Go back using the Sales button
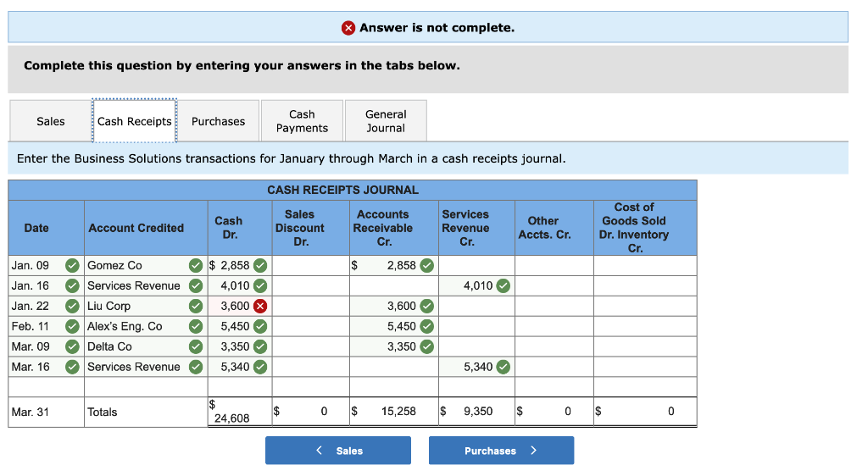The width and height of the screenshot is (868, 476). pos(338,451)
